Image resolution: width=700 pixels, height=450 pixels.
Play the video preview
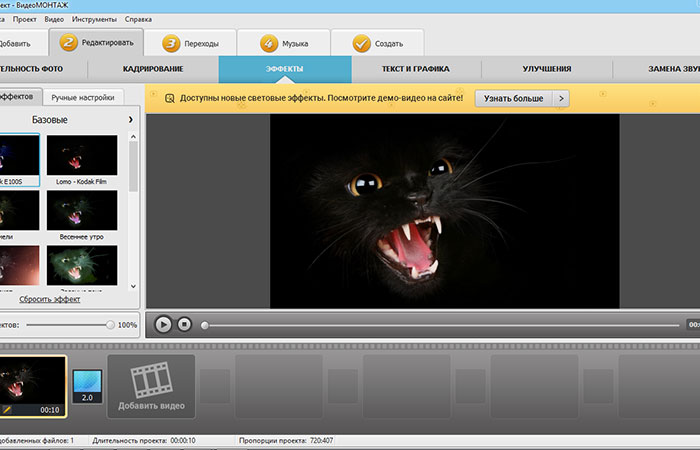click(163, 325)
